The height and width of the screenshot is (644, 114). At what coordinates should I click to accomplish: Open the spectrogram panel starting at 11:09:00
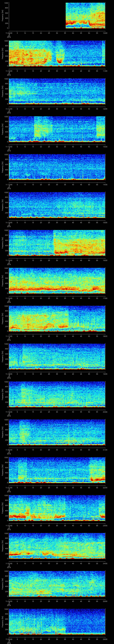(57, 16)
